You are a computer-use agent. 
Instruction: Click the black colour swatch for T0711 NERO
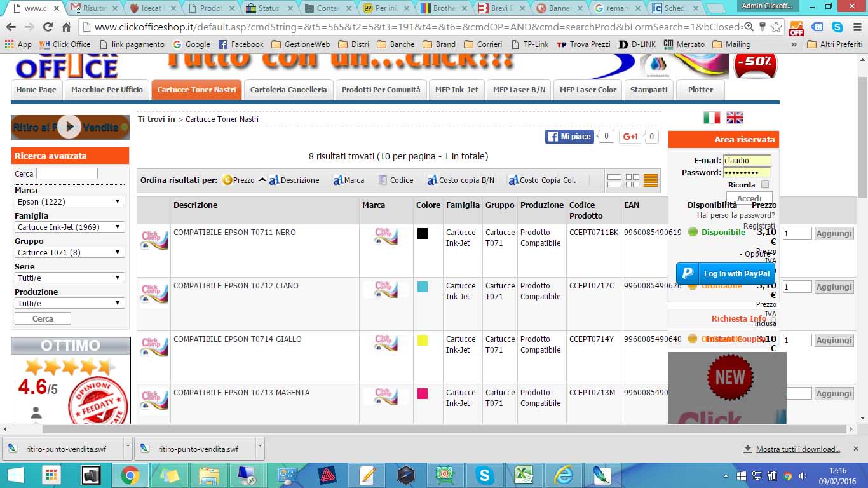423,233
